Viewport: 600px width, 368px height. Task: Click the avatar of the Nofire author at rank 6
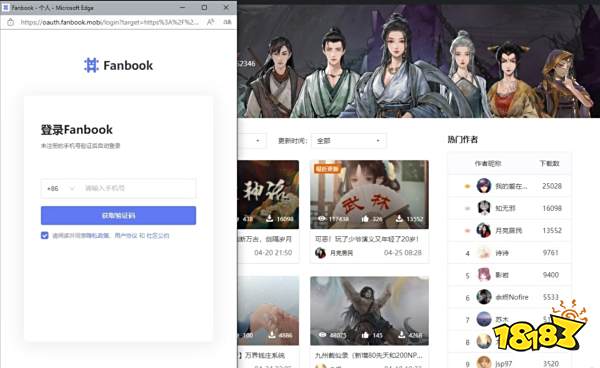point(484,297)
